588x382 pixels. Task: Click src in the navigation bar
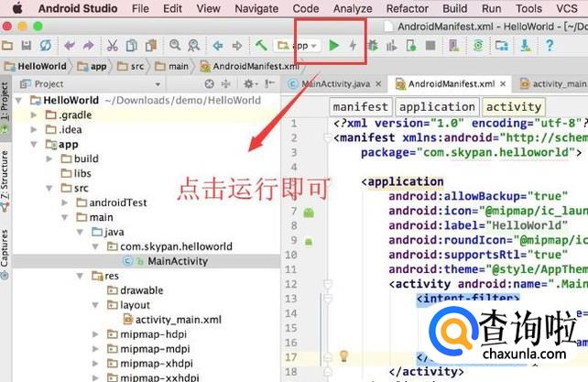131,67
